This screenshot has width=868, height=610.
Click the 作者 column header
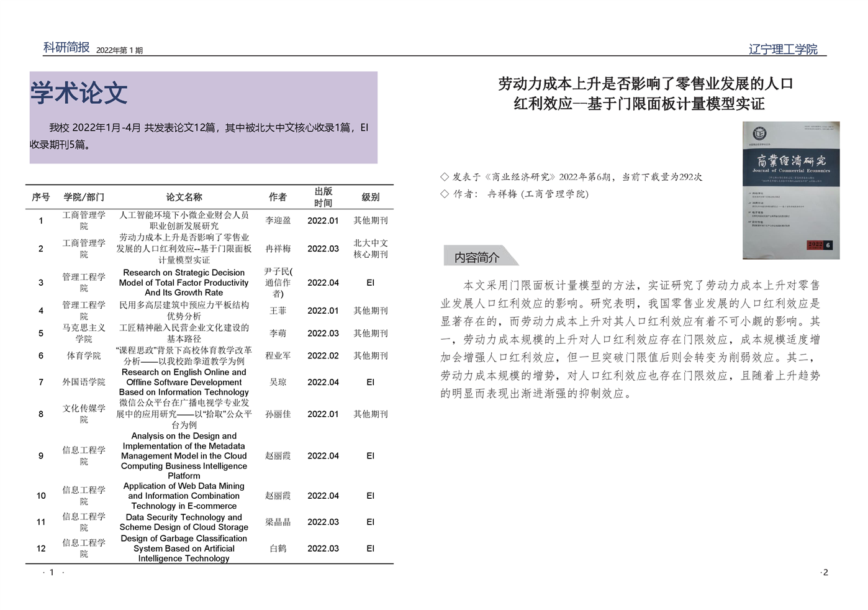tap(278, 197)
